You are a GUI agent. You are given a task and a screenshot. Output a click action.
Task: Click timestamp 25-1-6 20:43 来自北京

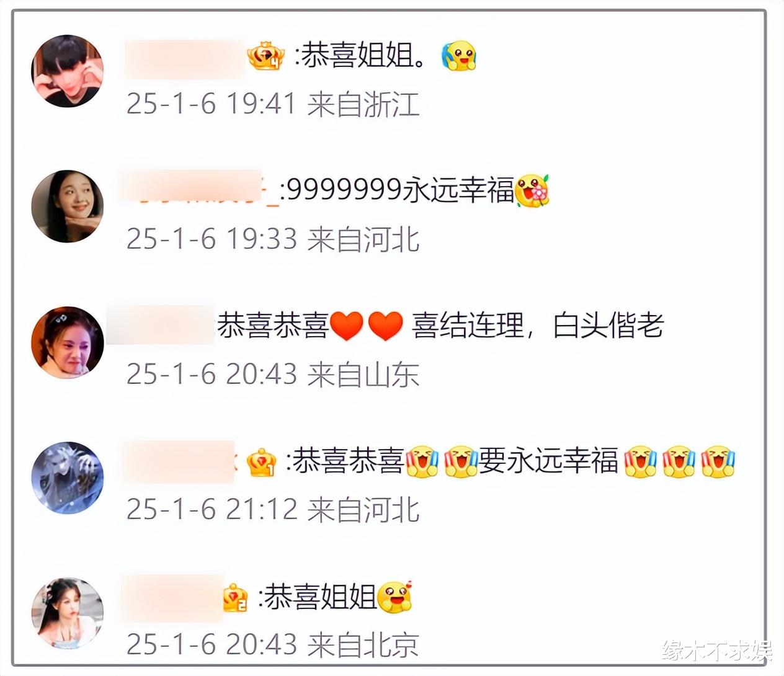point(273,645)
